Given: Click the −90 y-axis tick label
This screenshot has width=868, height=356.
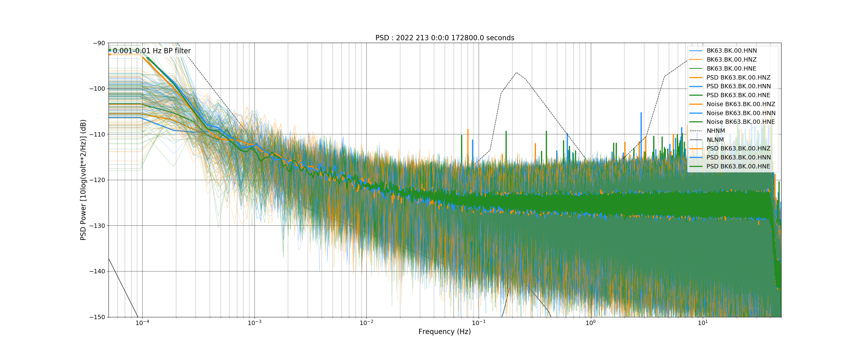Looking at the screenshot, I should click(x=99, y=43).
